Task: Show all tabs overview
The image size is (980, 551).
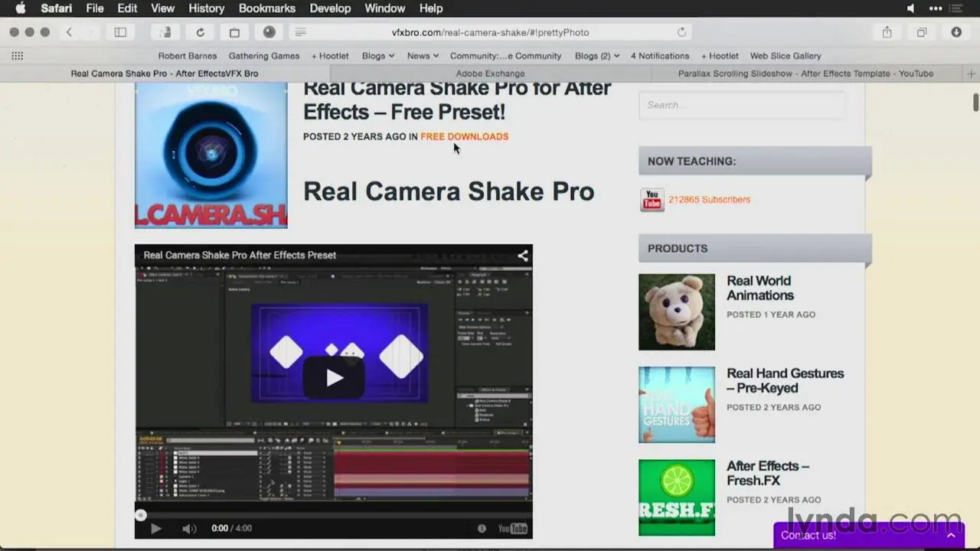Action: tap(922, 32)
